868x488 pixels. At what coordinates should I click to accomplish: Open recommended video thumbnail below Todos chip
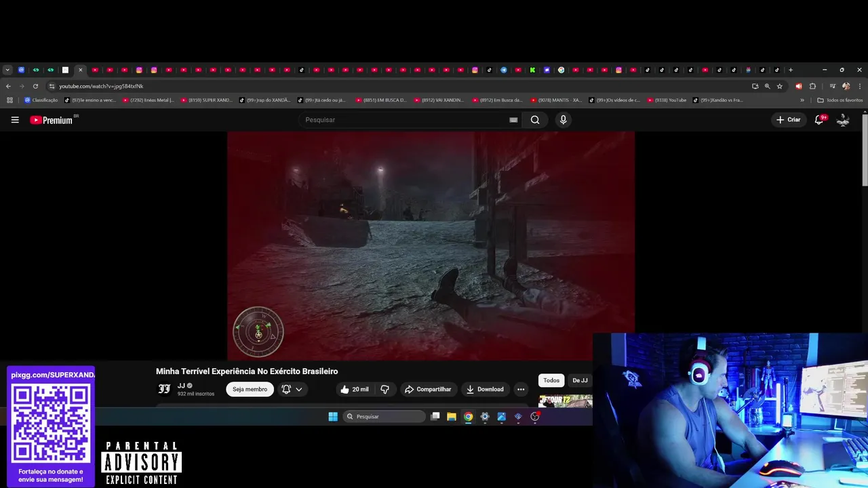coord(565,401)
